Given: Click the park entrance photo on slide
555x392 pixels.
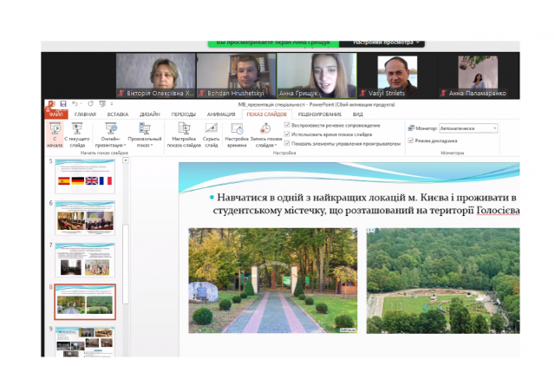Looking at the screenshot, I should pyautogui.click(x=273, y=280).
